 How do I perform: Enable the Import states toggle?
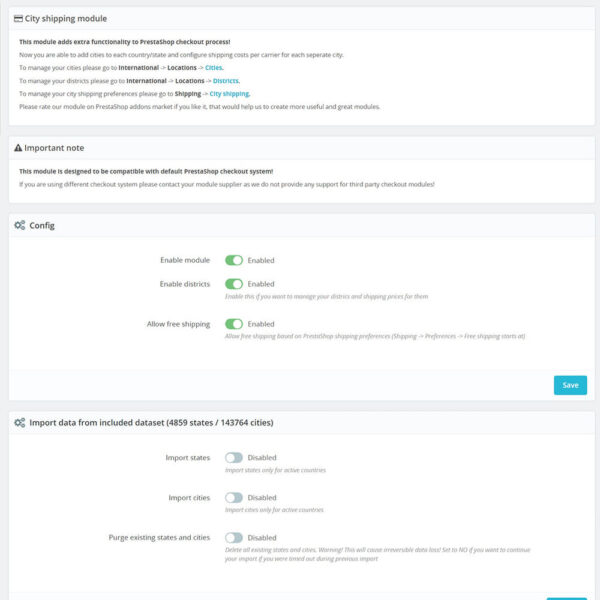(234, 458)
